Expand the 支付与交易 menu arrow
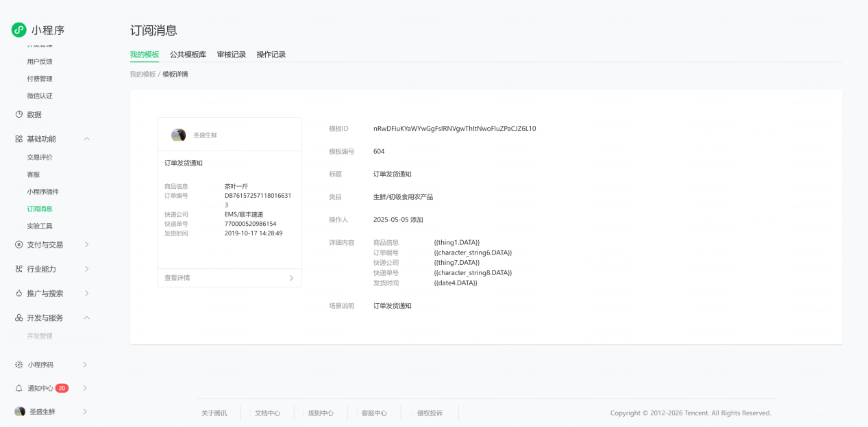 (86, 244)
